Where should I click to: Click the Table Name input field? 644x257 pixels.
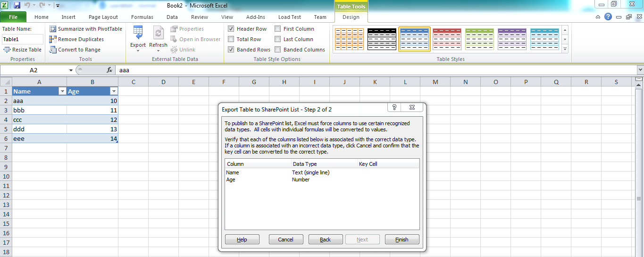23,39
